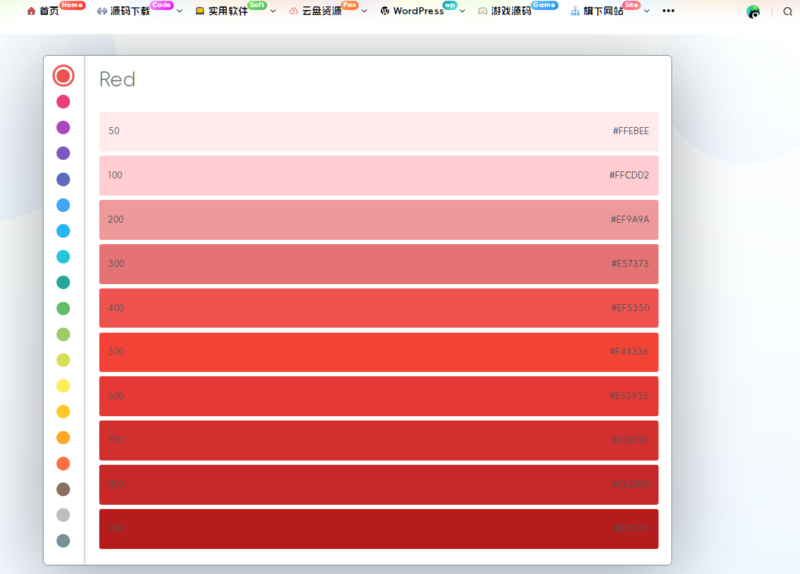Open the user avatar icon
Viewport: 800px width, 574px height.
coord(753,11)
